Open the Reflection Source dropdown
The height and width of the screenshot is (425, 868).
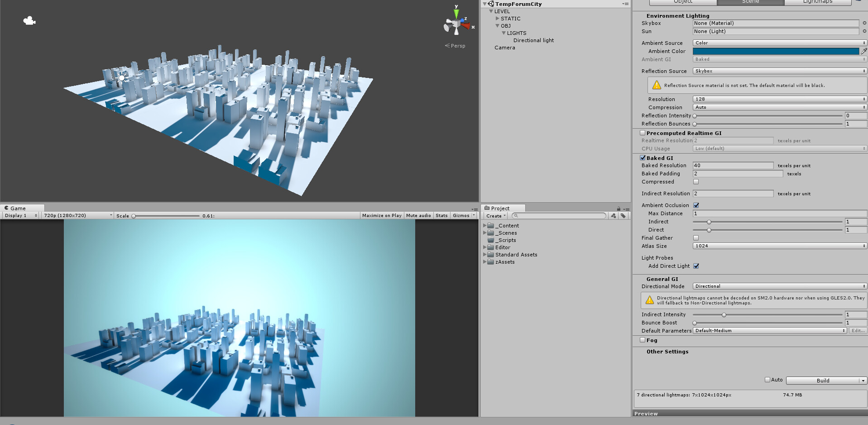coord(779,71)
